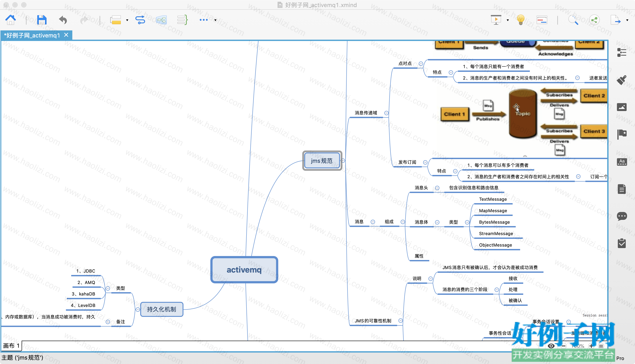Insert a new topic with the yellow topic icon

(116, 20)
